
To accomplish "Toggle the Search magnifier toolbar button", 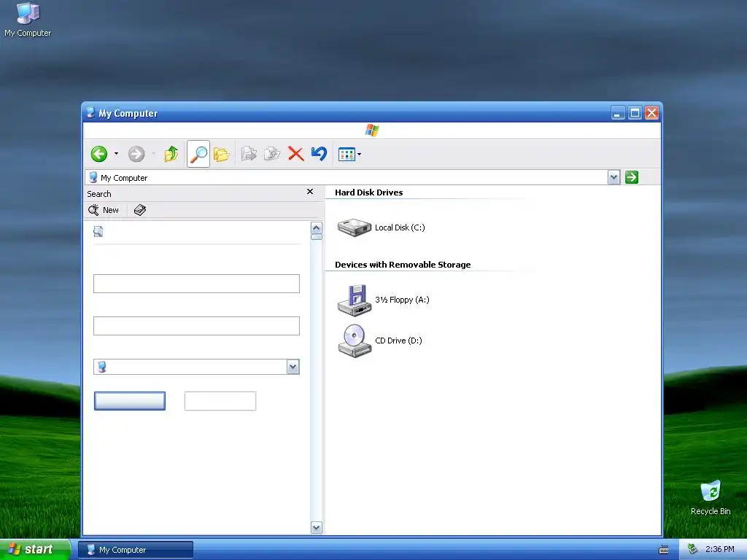I will click(198, 154).
